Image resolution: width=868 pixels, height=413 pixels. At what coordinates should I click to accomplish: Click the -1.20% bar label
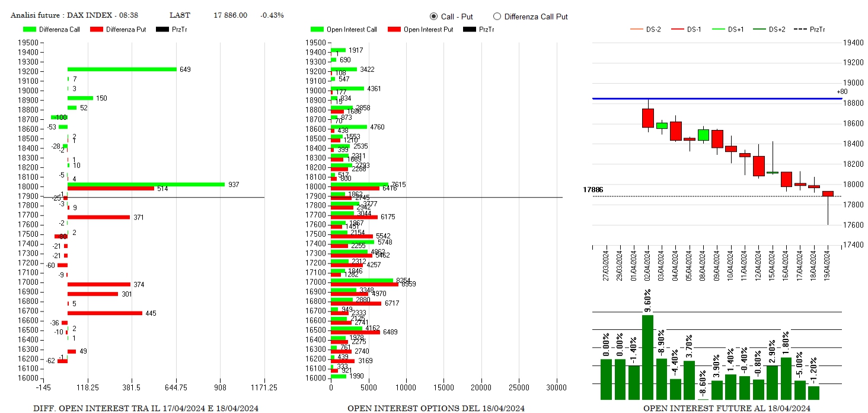click(x=814, y=371)
